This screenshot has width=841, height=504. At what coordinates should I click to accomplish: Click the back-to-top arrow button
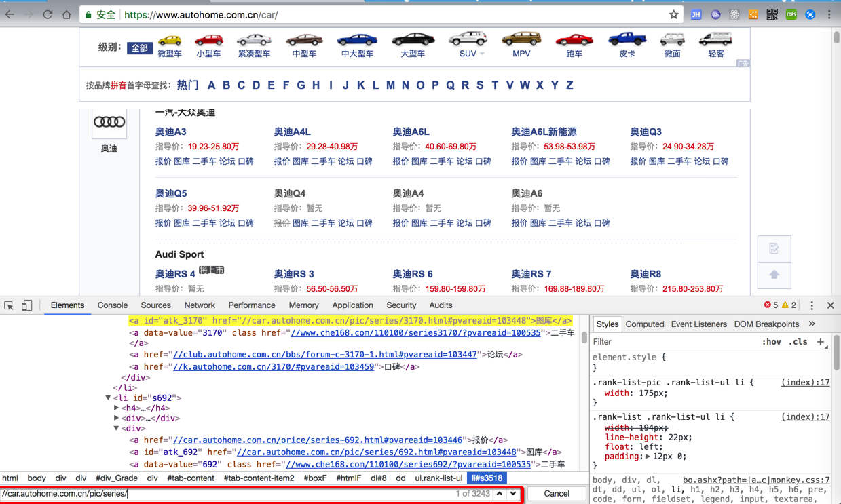774,275
